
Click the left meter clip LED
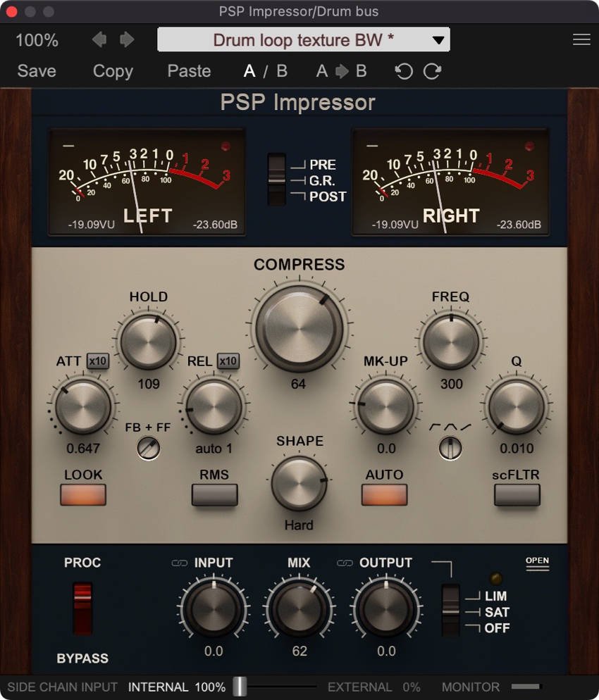(x=226, y=146)
